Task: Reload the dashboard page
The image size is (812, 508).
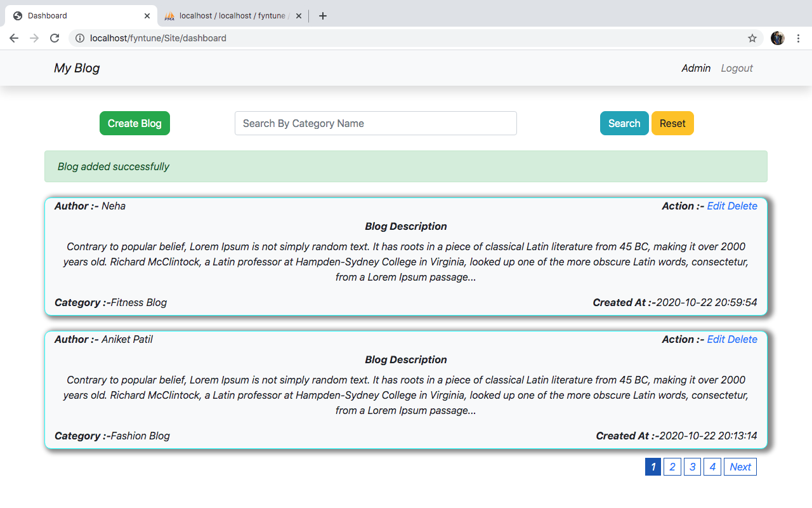Action: pyautogui.click(x=55, y=38)
